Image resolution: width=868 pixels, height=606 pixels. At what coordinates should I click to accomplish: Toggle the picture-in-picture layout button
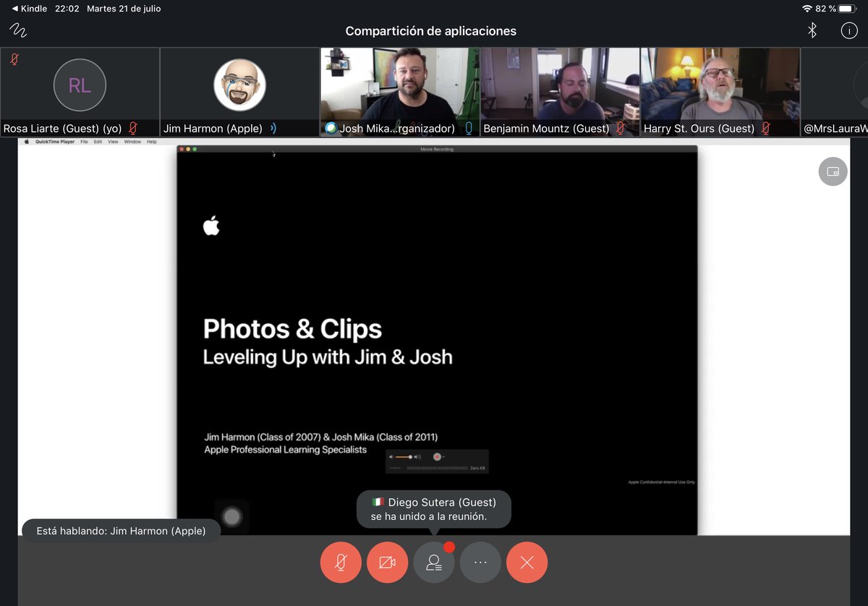(x=833, y=171)
